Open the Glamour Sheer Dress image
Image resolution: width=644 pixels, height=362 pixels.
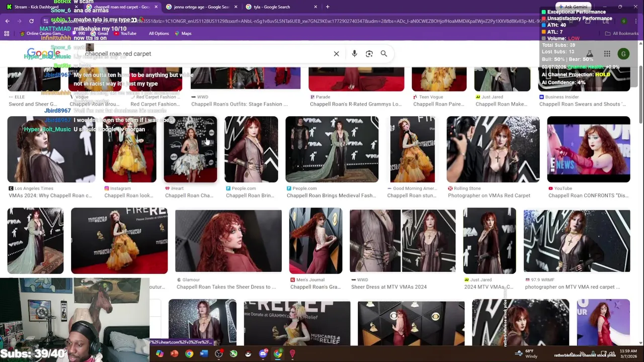point(228,241)
